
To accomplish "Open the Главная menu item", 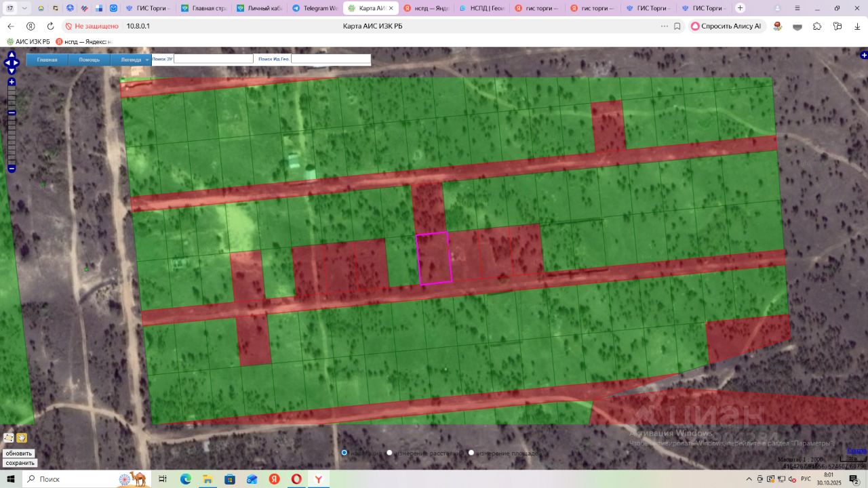I will pyautogui.click(x=47, y=60).
